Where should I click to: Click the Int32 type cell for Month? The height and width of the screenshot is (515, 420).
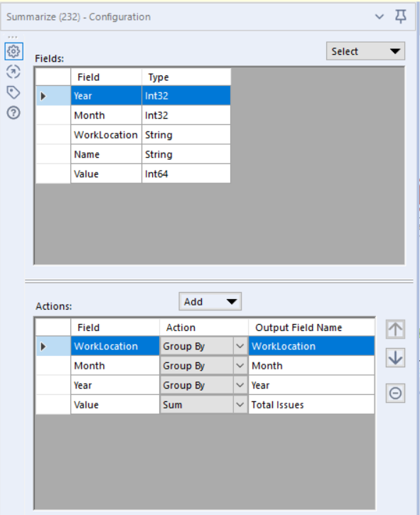[x=186, y=115]
